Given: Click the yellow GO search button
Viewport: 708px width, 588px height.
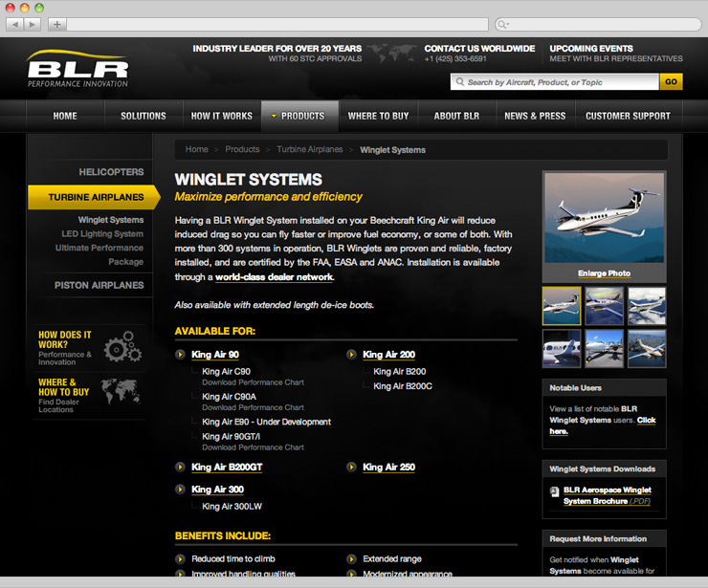Looking at the screenshot, I should pos(671,81).
